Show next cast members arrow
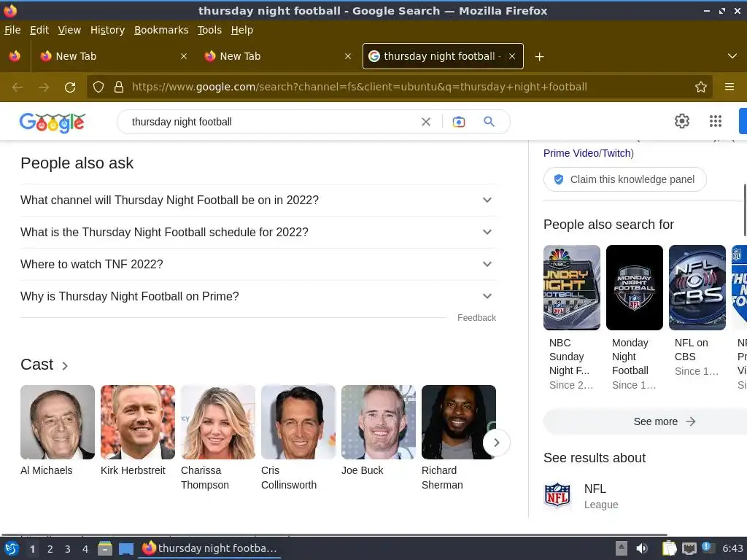 [496, 443]
